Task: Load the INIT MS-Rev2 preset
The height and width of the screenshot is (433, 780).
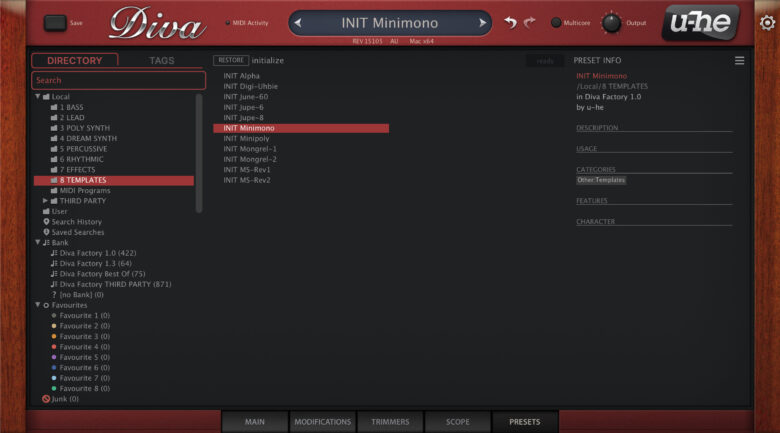Action: [x=247, y=180]
